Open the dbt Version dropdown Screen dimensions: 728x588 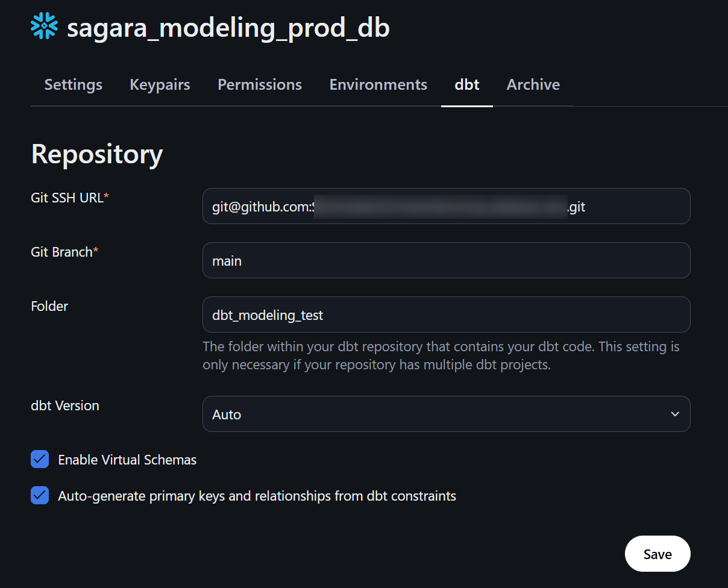point(446,414)
